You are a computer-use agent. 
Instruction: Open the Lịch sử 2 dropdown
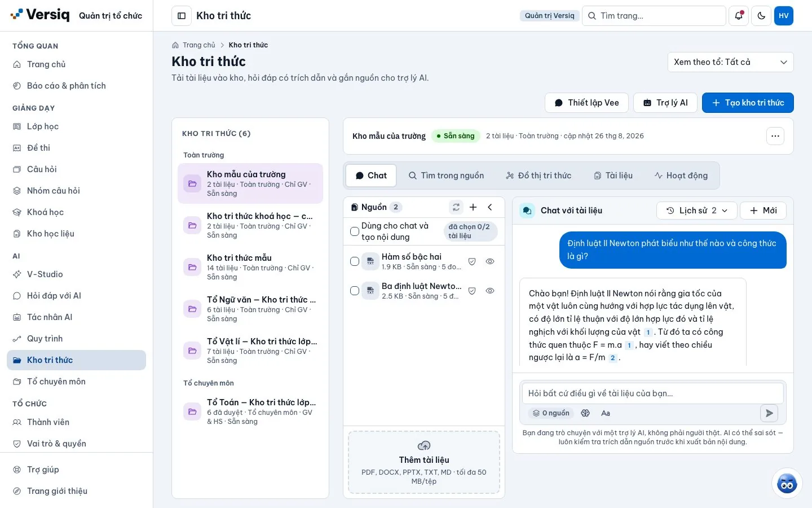[696, 211]
